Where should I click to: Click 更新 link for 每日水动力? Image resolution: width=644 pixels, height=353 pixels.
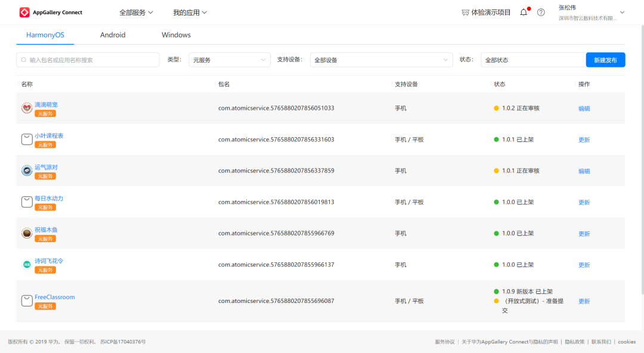[x=584, y=203]
